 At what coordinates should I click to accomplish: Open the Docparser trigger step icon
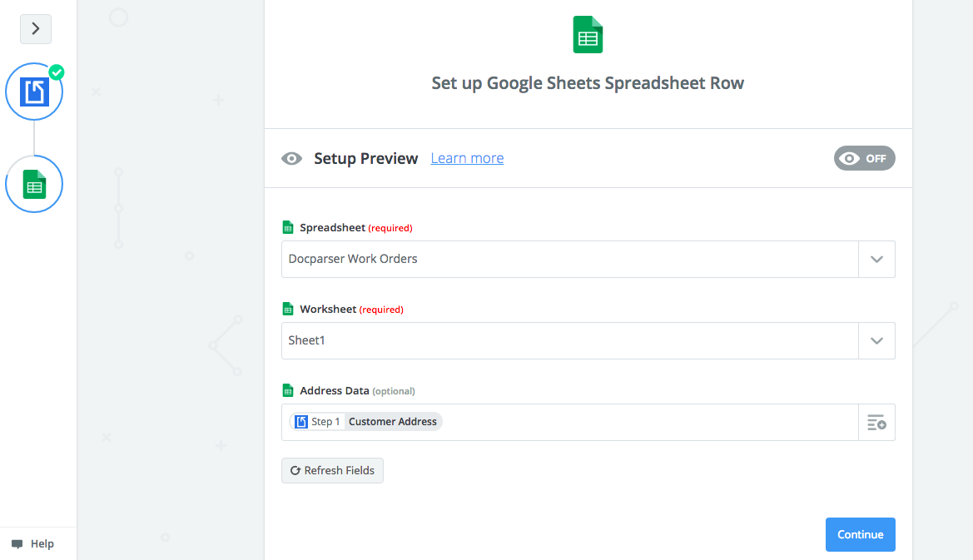(34, 92)
